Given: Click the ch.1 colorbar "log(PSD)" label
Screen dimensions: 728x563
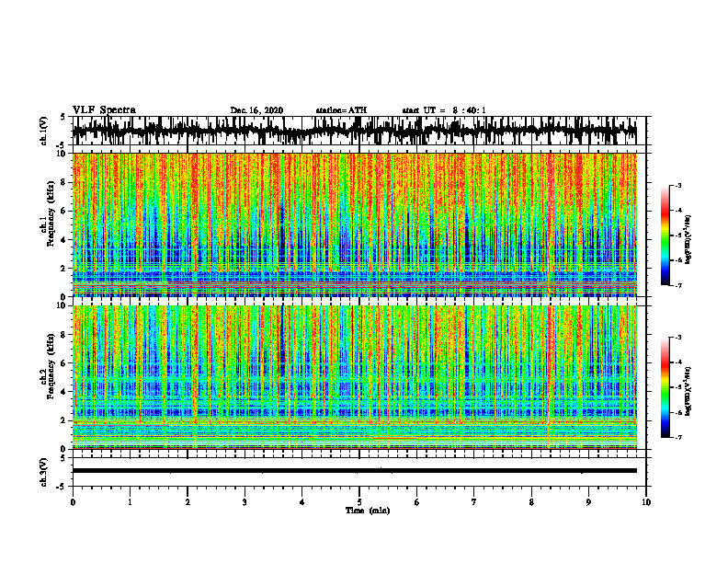Looking at the screenshot, I should (688, 240).
